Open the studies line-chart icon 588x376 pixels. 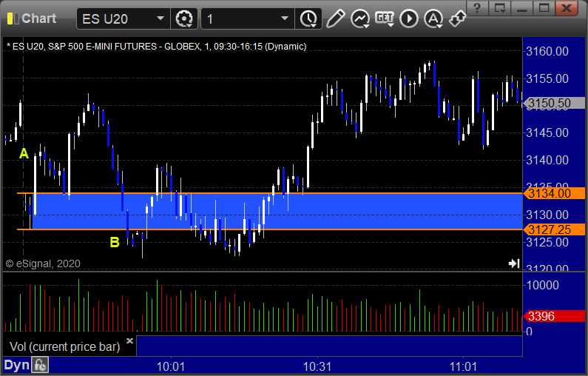point(360,19)
